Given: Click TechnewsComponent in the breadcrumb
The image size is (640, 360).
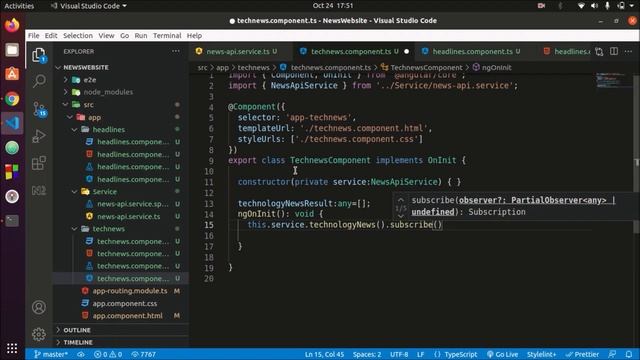Looking at the screenshot, I should click(426, 68).
